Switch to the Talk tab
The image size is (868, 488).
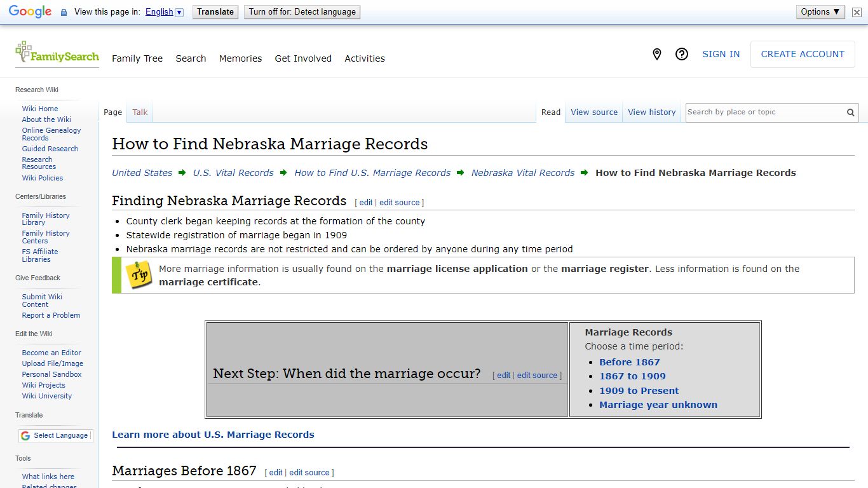pyautogui.click(x=140, y=112)
